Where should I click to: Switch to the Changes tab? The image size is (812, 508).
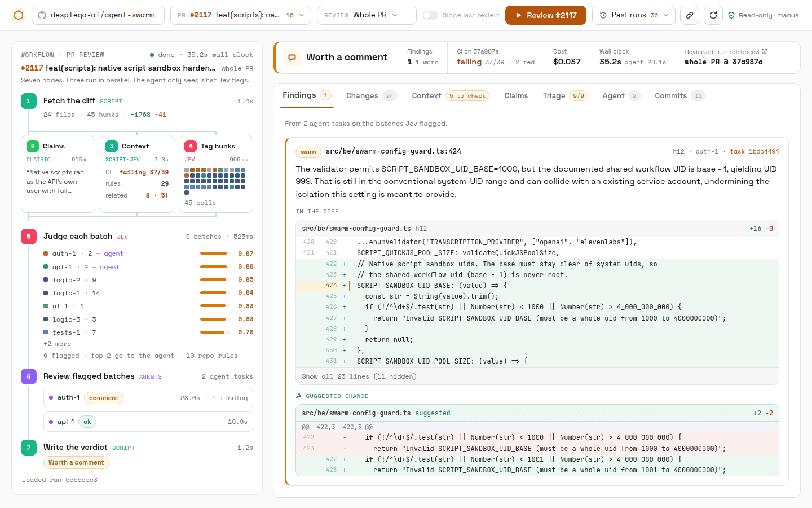coord(372,96)
